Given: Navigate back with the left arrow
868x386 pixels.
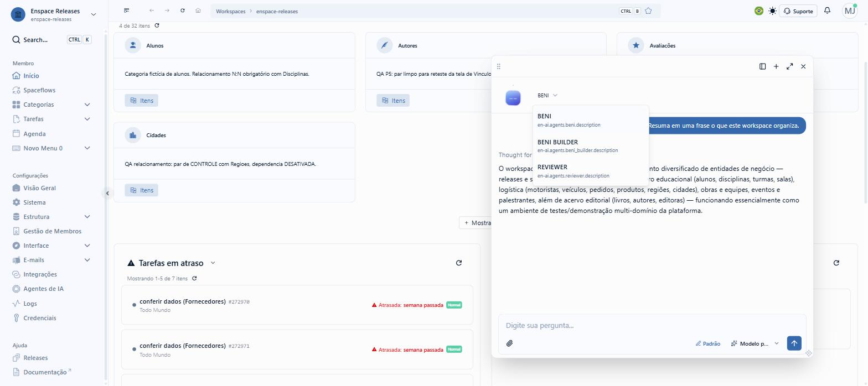Looking at the screenshot, I should click(x=152, y=11).
